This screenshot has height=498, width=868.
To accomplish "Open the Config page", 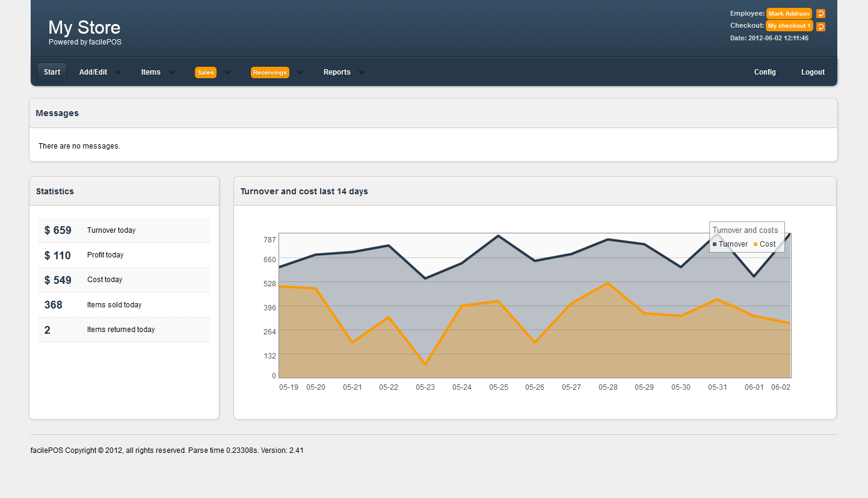I will [x=765, y=72].
